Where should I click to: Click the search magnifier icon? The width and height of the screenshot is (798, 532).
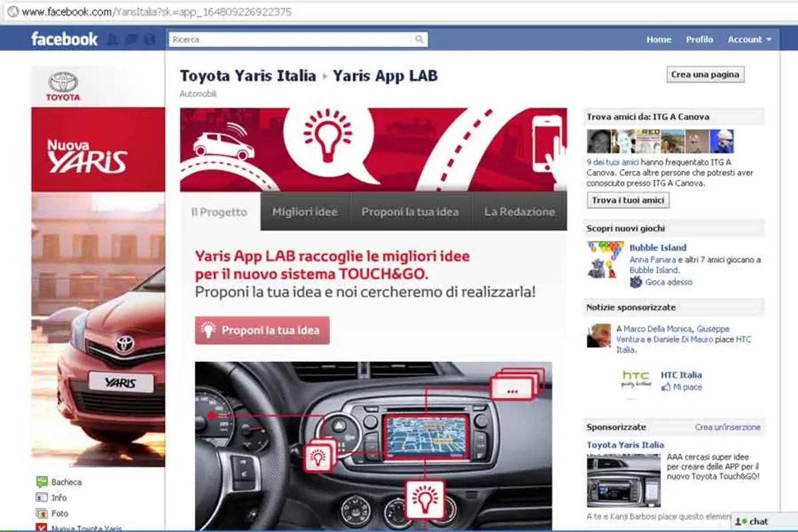pos(419,39)
